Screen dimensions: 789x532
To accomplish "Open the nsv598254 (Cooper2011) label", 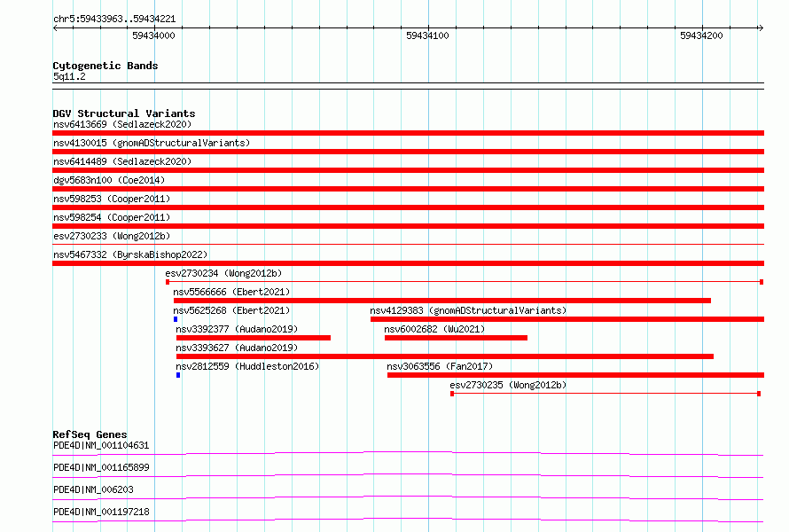I will tap(112, 217).
